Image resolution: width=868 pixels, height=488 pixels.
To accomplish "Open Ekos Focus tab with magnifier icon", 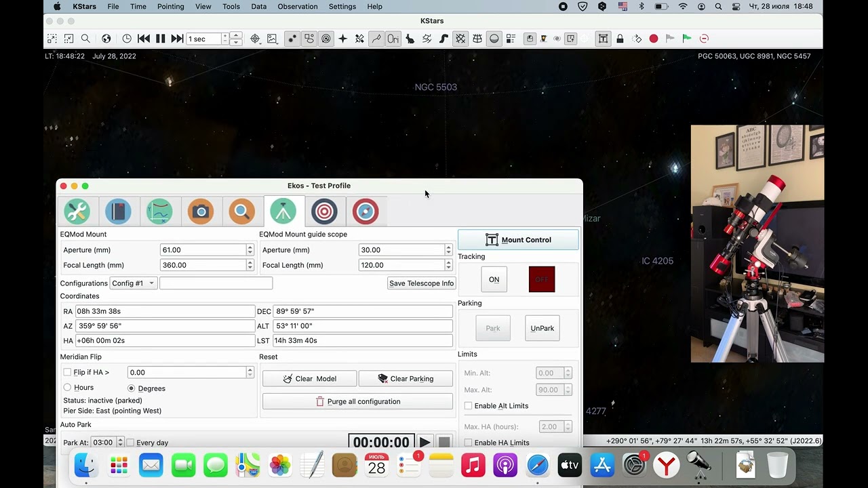I will (242, 211).
